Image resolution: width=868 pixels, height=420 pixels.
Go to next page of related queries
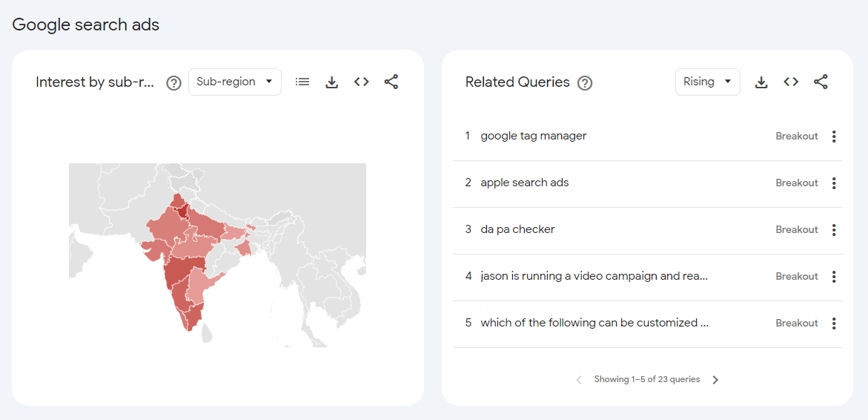coord(715,380)
